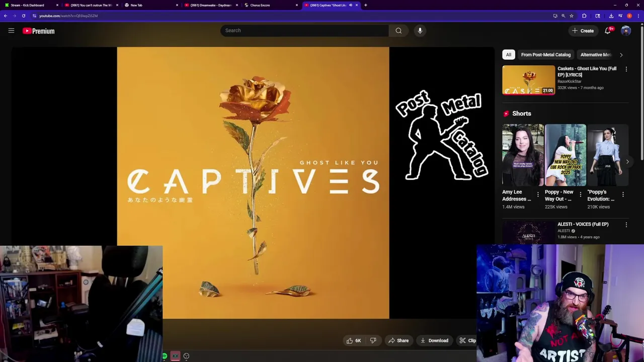This screenshot has width=644, height=362.
Task: Open more options for Poppy's Evolution short
Action: click(623, 195)
